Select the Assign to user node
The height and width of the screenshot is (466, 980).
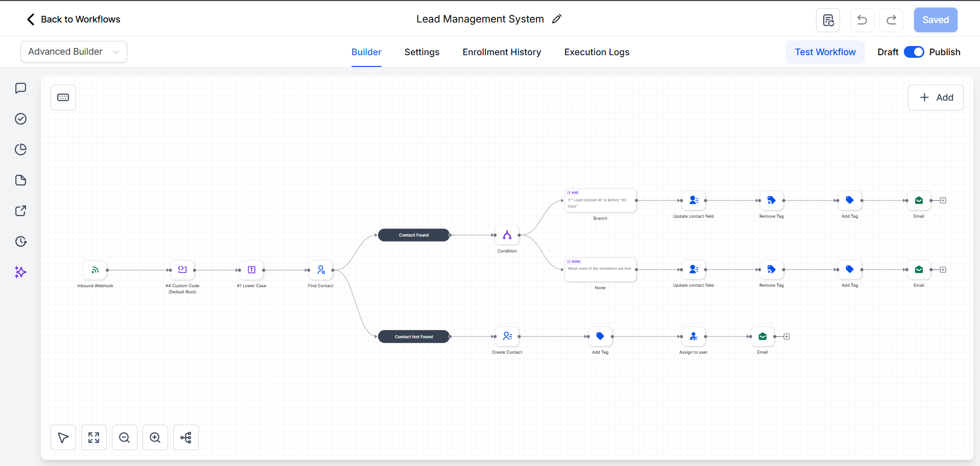point(693,336)
